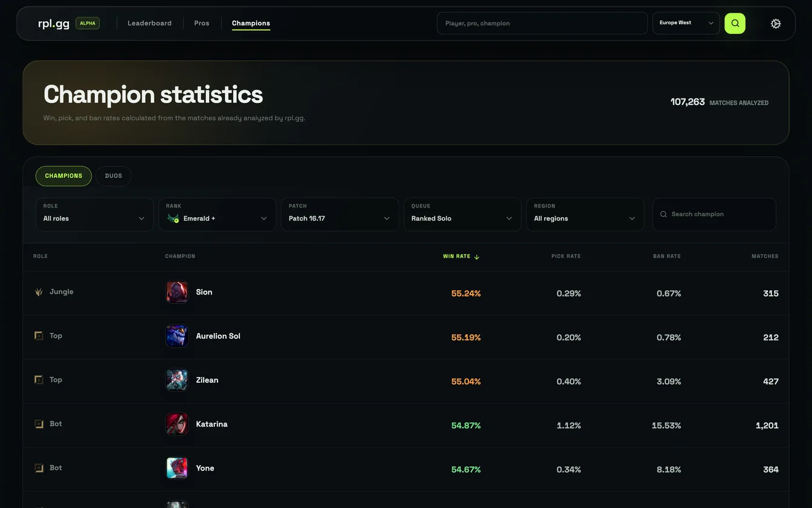The image size is (812, 508).
Task: Click the 55.04% win rate value
Action: tap(466, 382)
